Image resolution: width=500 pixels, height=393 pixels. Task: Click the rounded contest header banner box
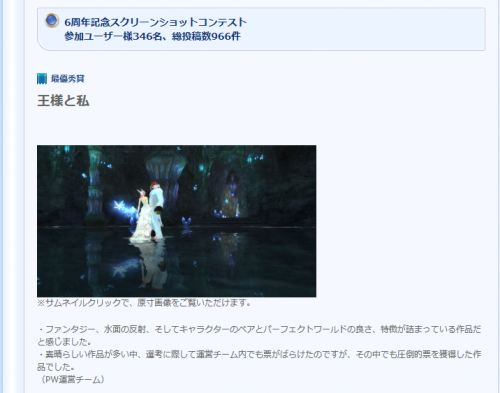point(261,29)
